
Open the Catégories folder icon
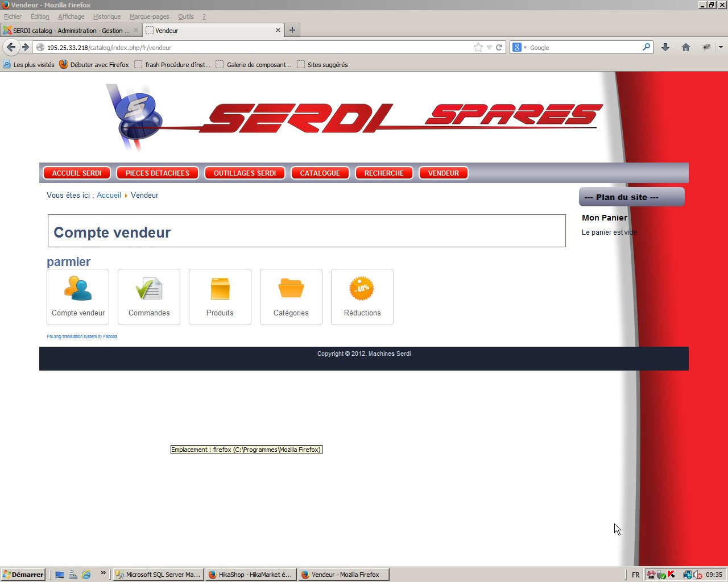coord(291,288)
